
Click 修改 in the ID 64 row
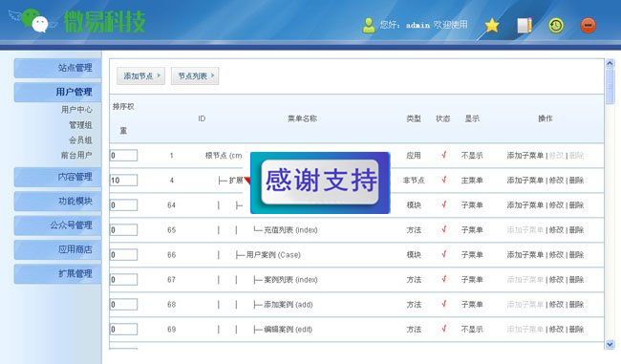556,205
